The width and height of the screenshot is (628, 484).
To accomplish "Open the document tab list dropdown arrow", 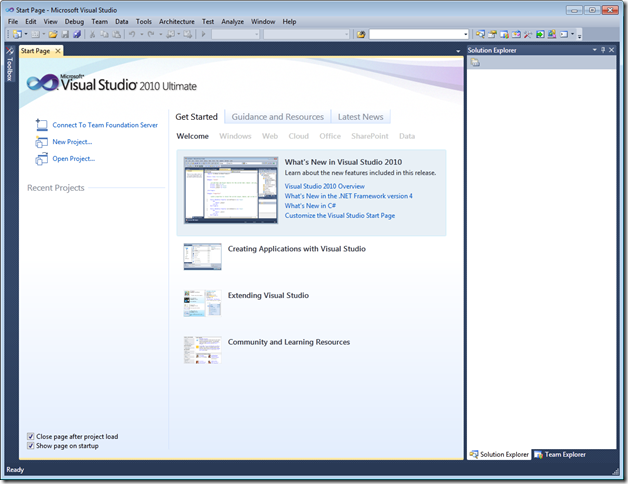I will click(x=458, y=51).
